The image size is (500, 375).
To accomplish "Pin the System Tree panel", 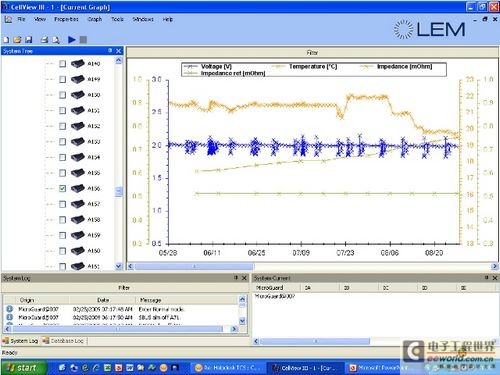I will click(x=110, y=51).
